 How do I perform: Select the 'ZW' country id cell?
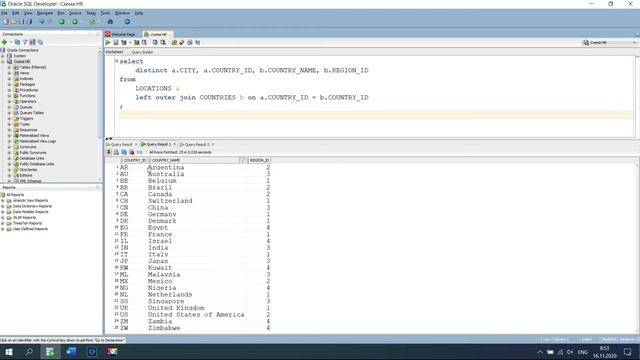coord(124,328)
